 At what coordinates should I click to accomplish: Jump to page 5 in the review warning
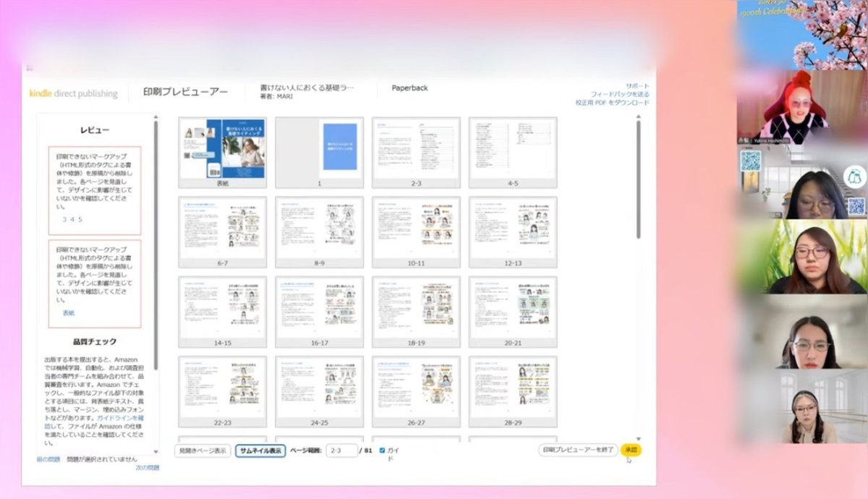pos(82,218)
